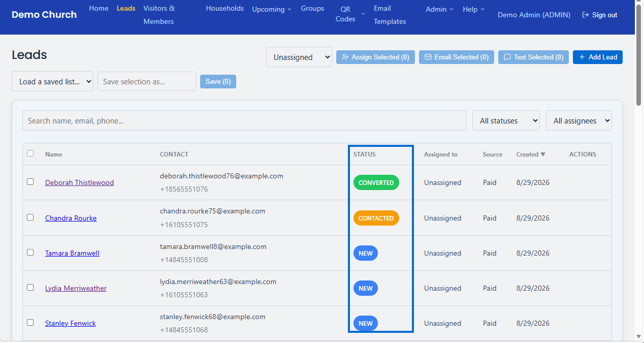Image resolution: width=644 pixels, height=343 pixels.
Task: Click chandra.rourke75@example.com email
Action: pos(213,211)
